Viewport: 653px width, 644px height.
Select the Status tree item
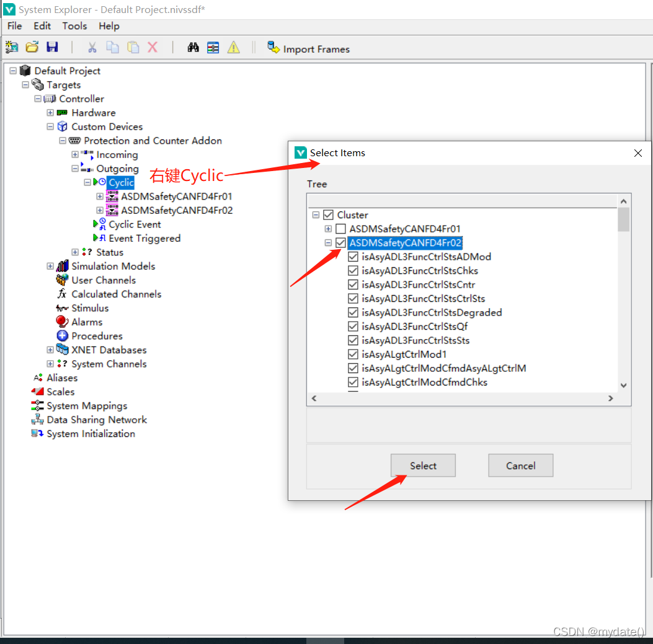[110, 252]
